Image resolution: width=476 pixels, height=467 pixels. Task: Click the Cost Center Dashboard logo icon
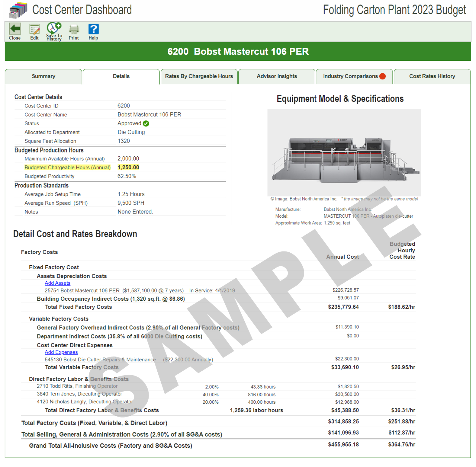pos(18,10)
